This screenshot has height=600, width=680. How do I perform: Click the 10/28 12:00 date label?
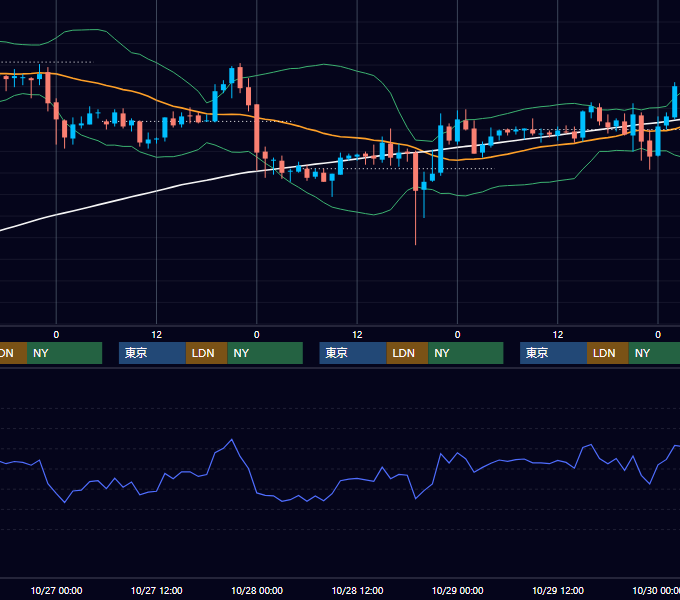point(357,590)
